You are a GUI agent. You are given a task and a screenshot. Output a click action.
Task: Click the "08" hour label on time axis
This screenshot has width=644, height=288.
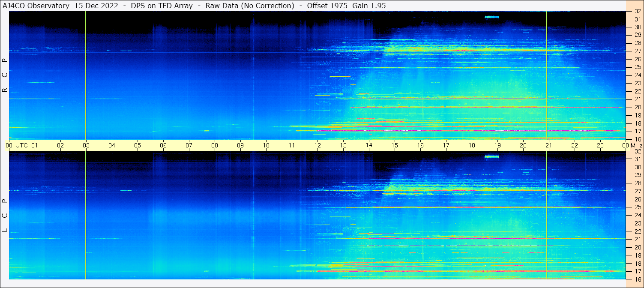[215, 145]
